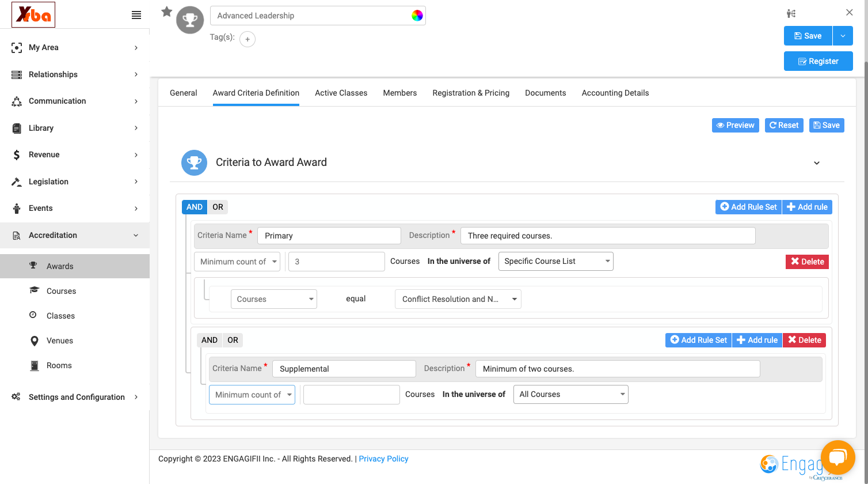This screenshot has height=484, width=868.
Task: Open the hamburger menu icon
Action: tap(136, 15)
